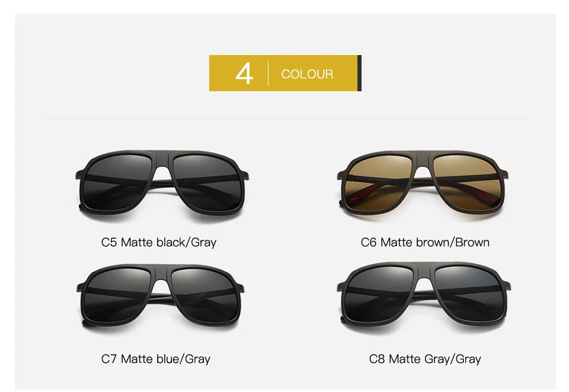
Task: Click the left lens of C6 brown sunglasses
Action: pyautogui.click(x=378, y=184)
